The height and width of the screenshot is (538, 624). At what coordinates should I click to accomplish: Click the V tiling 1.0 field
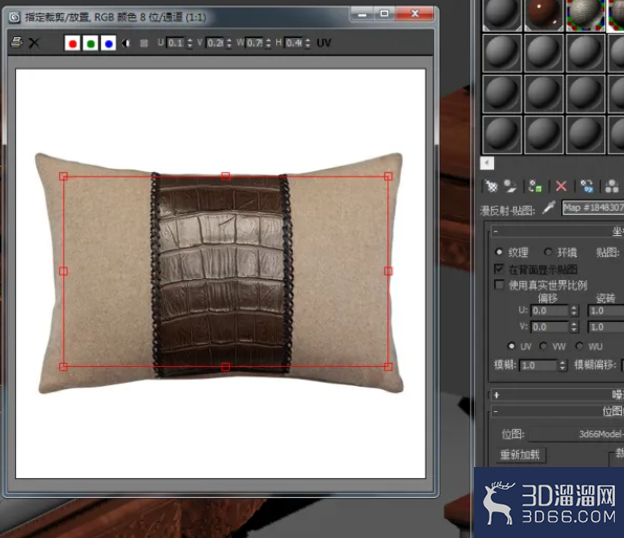[606, 327]
